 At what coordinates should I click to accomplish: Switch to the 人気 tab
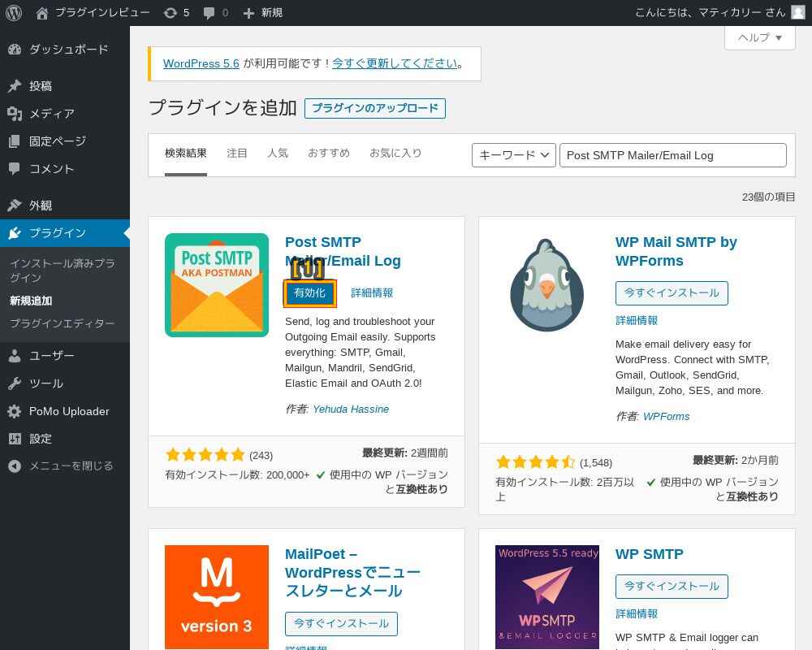[278, 153]
